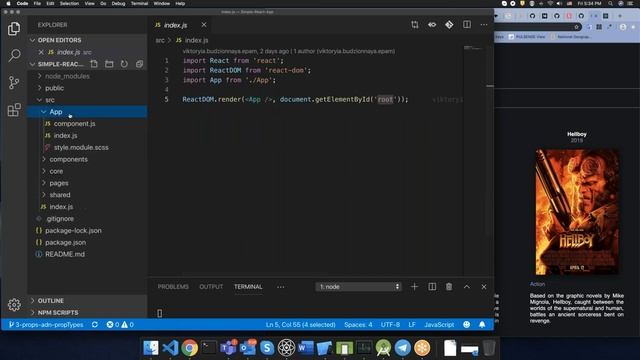Open the Source Control view
The image size is (640, 360).
pyautogui.click(x=14, y=83)
